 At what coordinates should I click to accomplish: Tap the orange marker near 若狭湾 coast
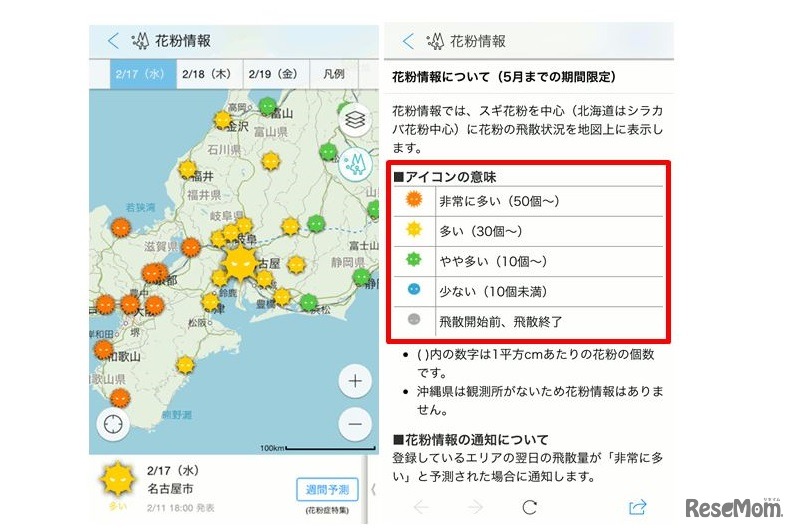(x=121, y=228)
